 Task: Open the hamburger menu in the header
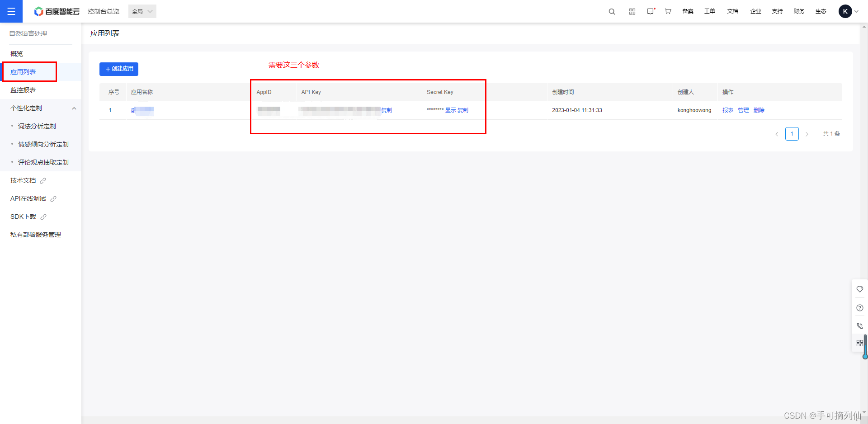point(11,11)
